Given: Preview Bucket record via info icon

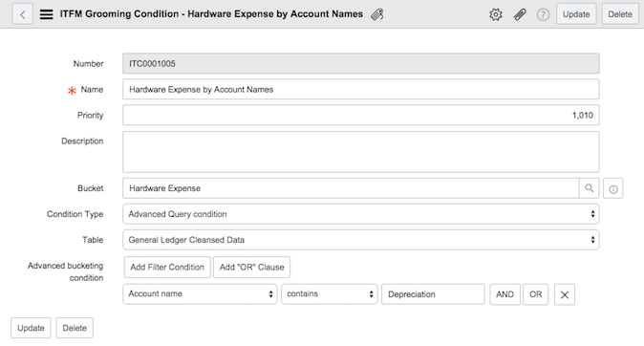Looking at the screenshot, I should [x=613, y=188].
